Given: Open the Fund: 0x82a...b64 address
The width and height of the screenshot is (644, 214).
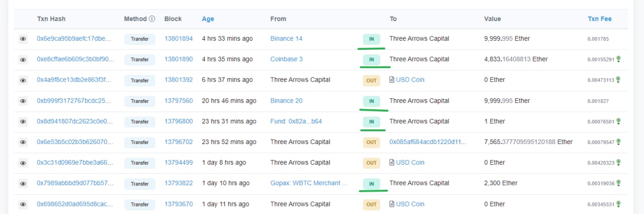Looking at the screenshot, I should point(296,121).
